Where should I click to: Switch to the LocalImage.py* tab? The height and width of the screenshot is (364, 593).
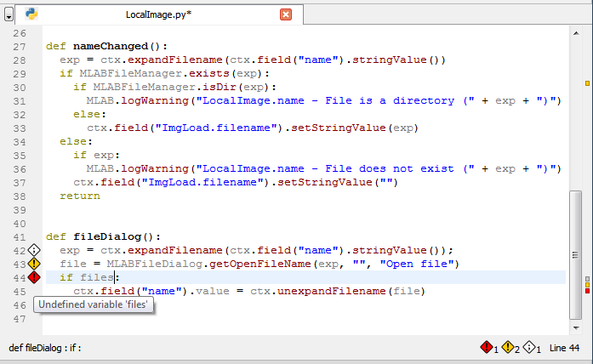[x=158, y=14]
